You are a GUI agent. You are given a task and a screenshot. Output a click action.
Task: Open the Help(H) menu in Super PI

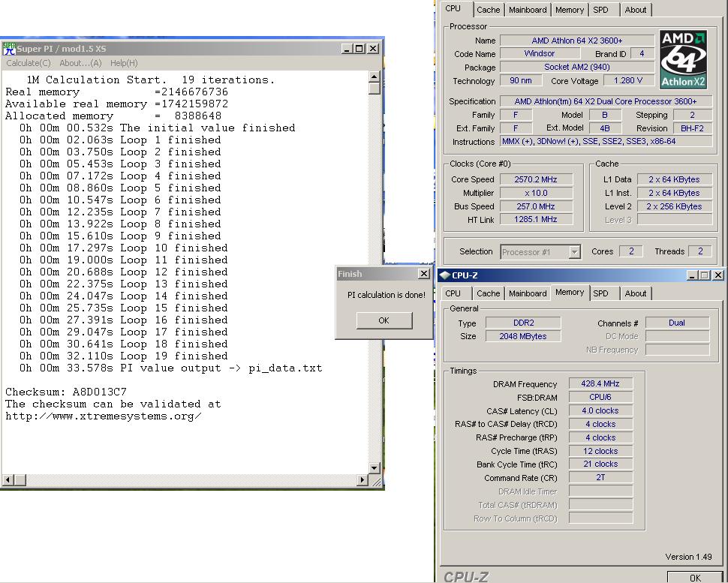[124, 63]
